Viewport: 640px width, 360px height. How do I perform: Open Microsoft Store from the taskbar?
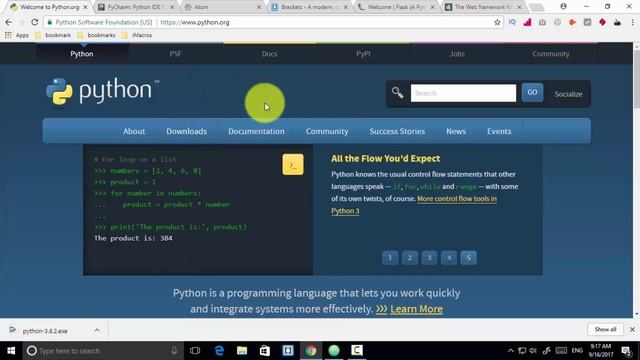pyautogui.click(x=265, y=351)
